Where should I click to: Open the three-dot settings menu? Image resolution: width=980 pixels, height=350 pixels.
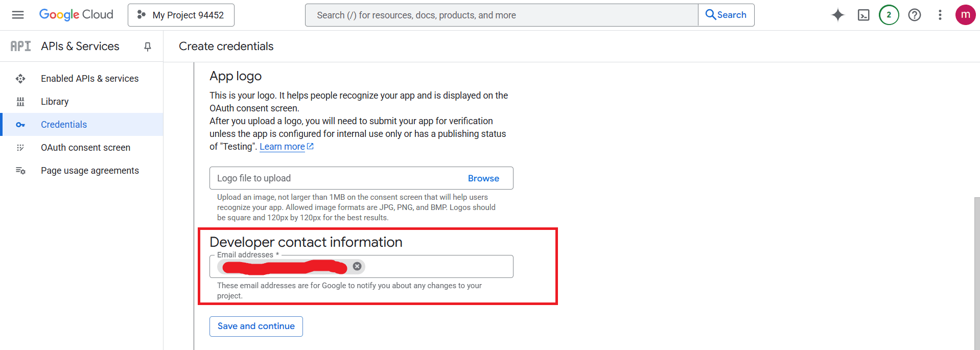click(940, 15)
